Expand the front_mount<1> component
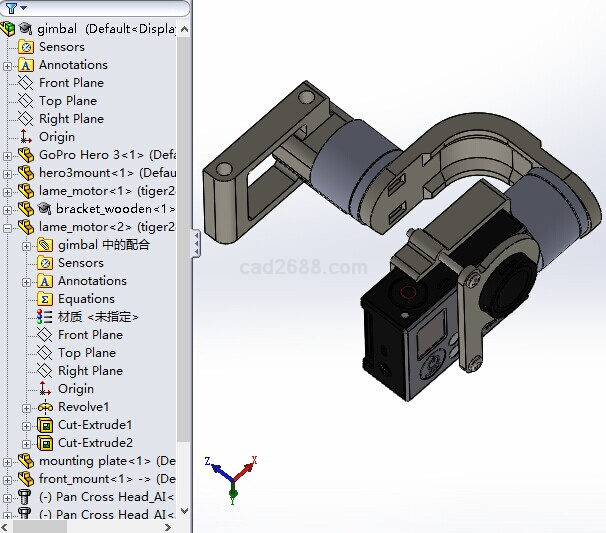The image size is (606, 533). tap(8, 479)
